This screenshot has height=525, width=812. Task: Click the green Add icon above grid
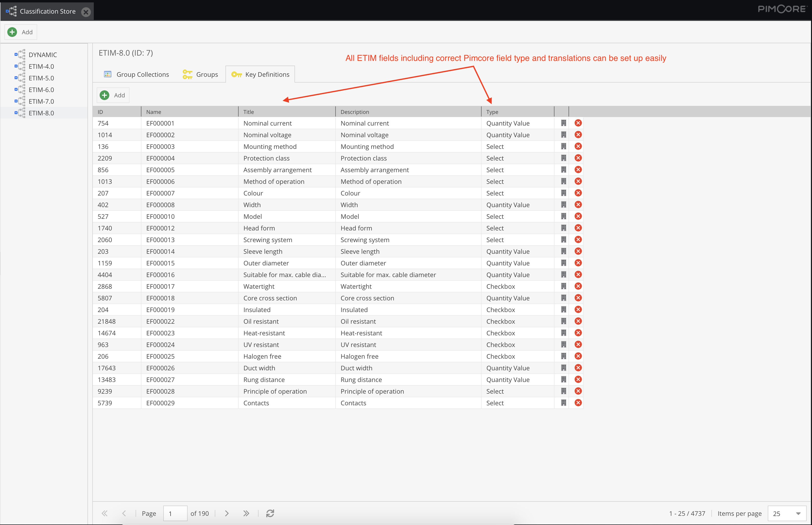tap(105, 95)
